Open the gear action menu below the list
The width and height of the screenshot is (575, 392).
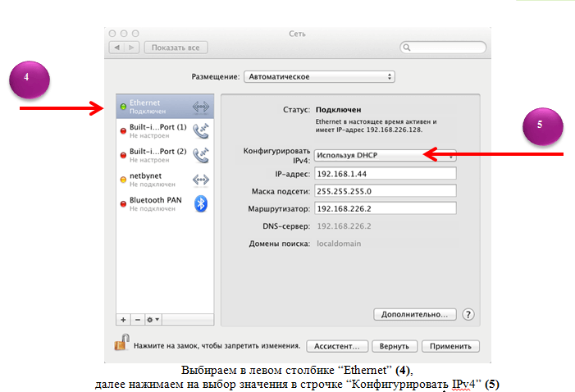point(153,318)
